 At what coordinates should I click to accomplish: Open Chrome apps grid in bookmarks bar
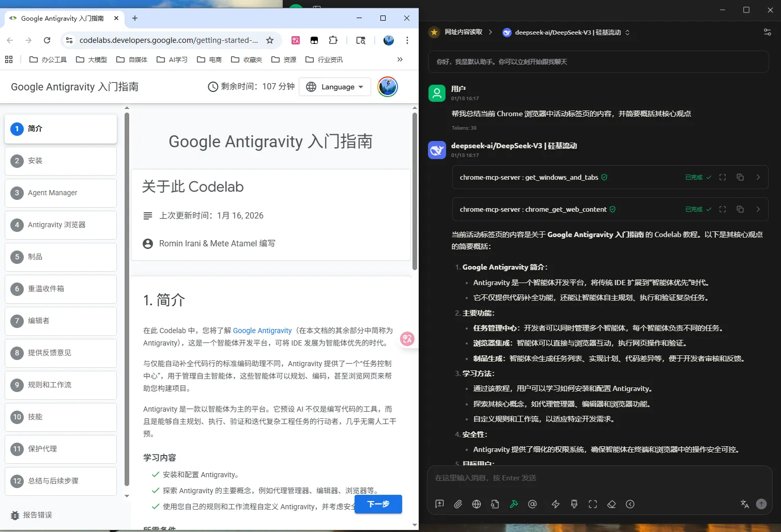(x=9, y=59)
